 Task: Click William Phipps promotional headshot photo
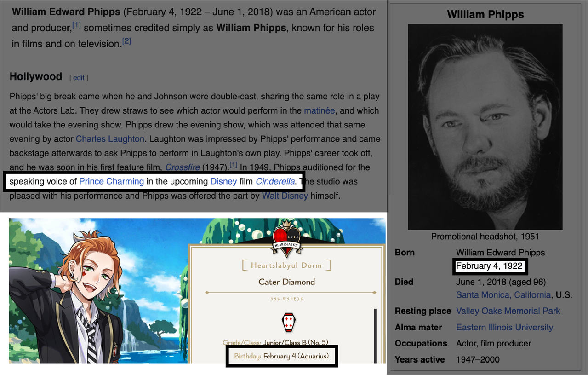pos(485,127)
